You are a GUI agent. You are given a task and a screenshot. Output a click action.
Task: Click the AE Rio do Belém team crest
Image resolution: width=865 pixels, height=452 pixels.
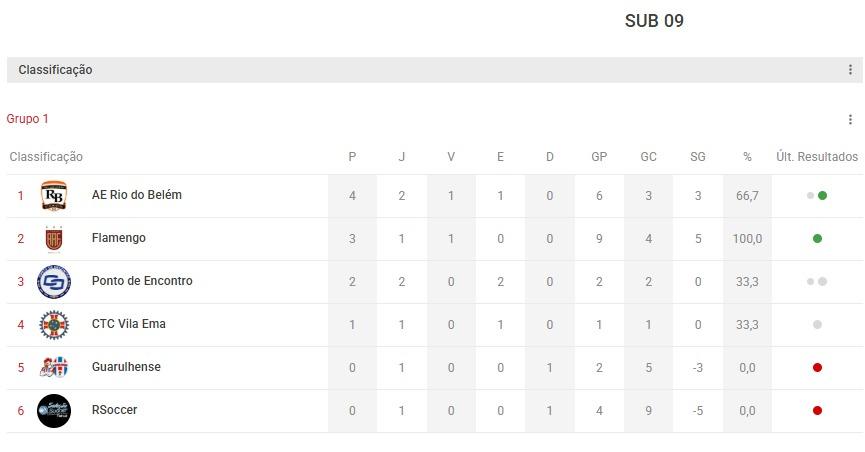click(54, 196)
